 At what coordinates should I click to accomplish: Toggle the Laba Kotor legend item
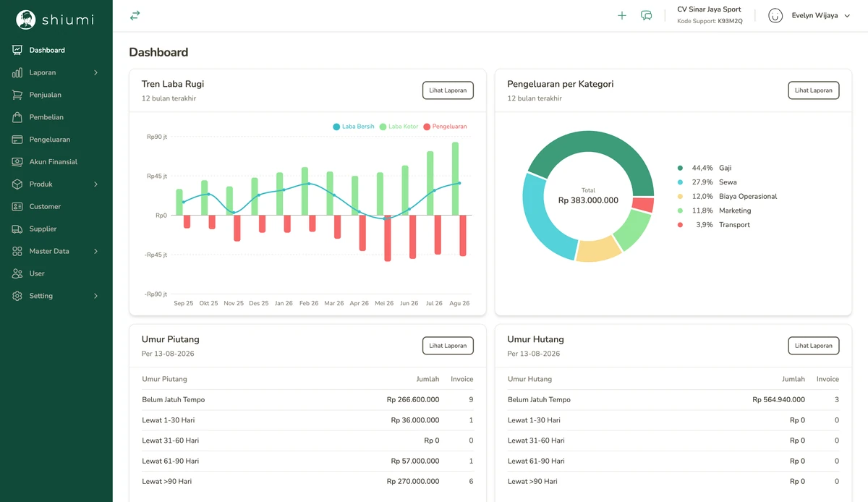click(399, 127)
